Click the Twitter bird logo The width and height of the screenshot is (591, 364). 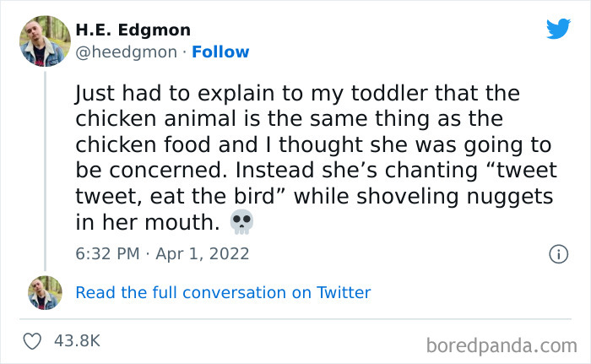pos(558,30)
